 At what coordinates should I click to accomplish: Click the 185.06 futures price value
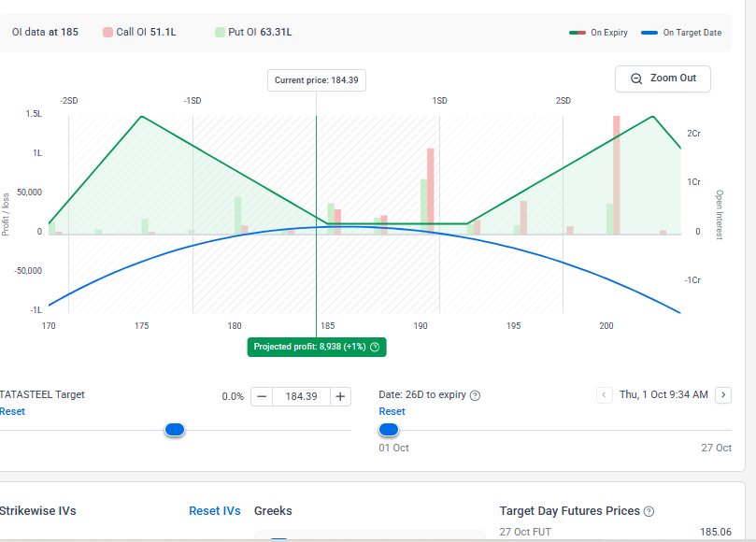point(716,532)
